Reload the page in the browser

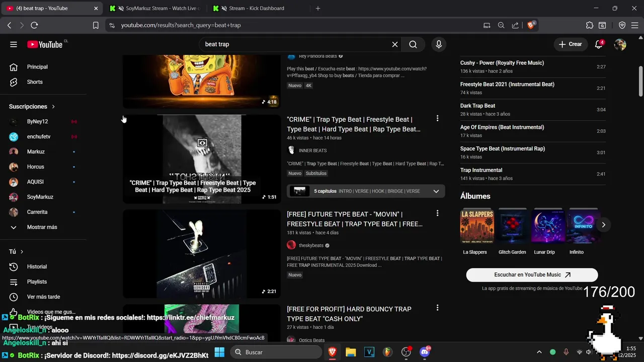click(34, 25)
